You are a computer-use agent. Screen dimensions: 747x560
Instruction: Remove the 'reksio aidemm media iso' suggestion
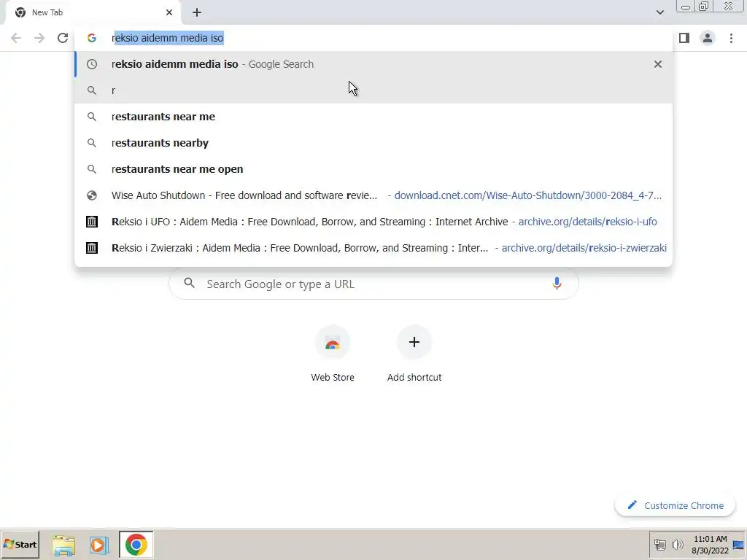(x=658, y=64)
